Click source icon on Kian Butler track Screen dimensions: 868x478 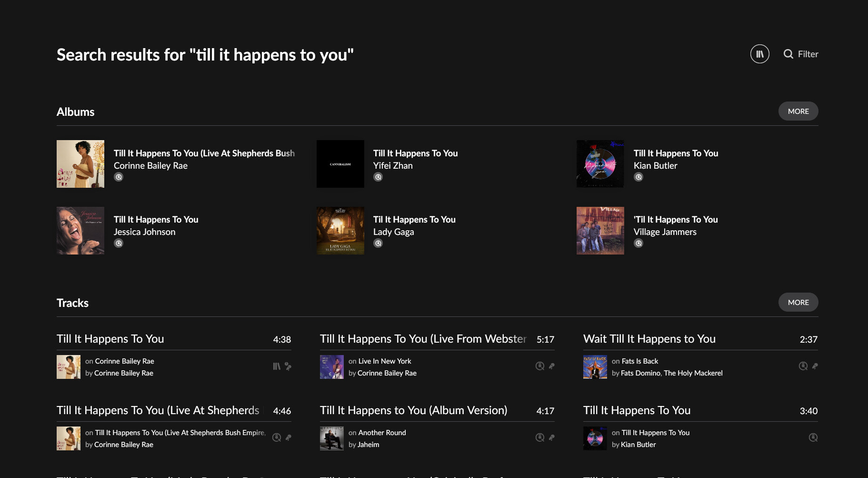pos(813,437)
